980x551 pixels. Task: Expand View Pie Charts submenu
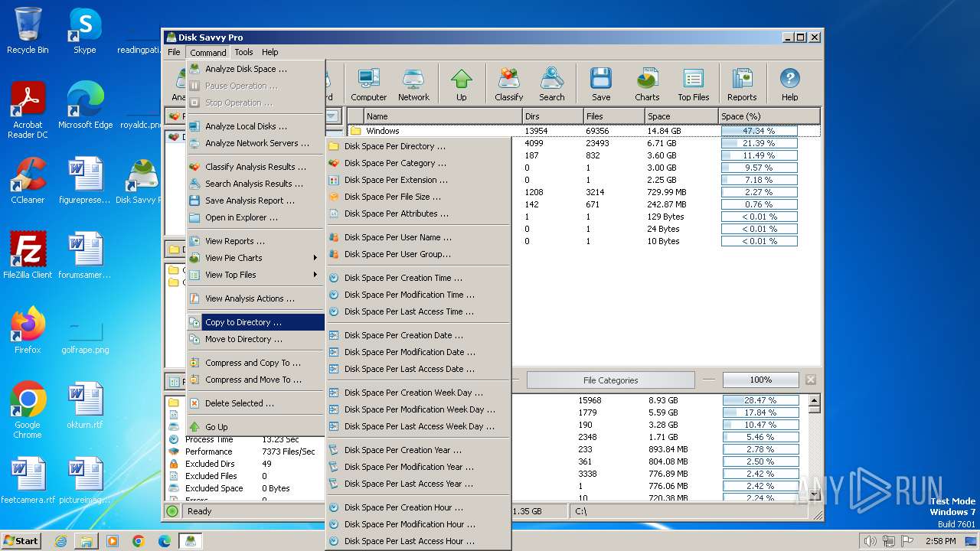point(256,258)
